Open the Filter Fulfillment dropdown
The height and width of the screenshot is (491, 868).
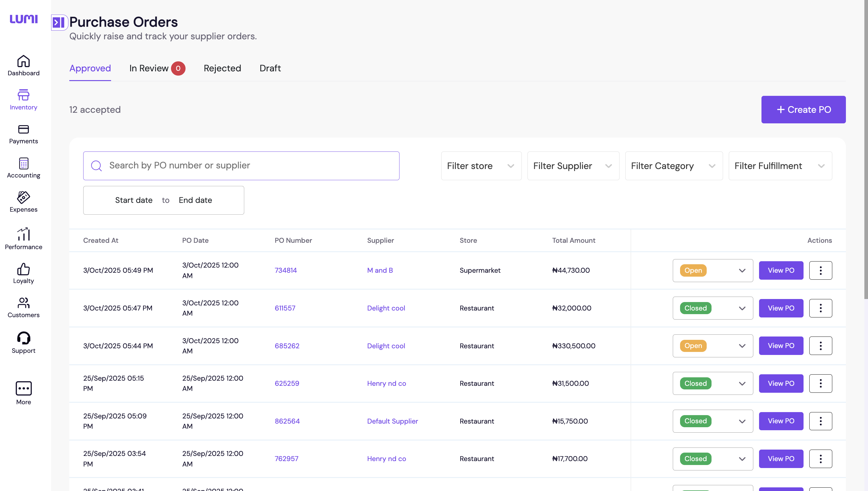click(x=780, y=166)
